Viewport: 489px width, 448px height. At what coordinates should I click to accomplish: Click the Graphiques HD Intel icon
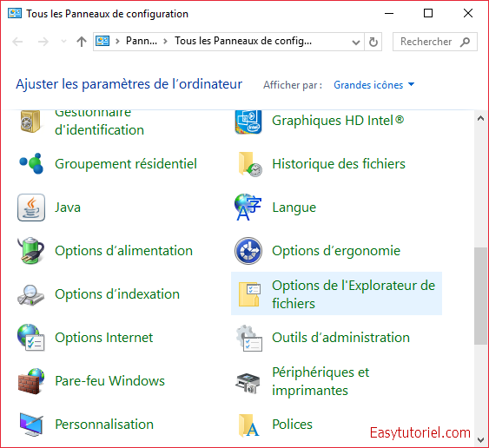click(x=248, y=122)
